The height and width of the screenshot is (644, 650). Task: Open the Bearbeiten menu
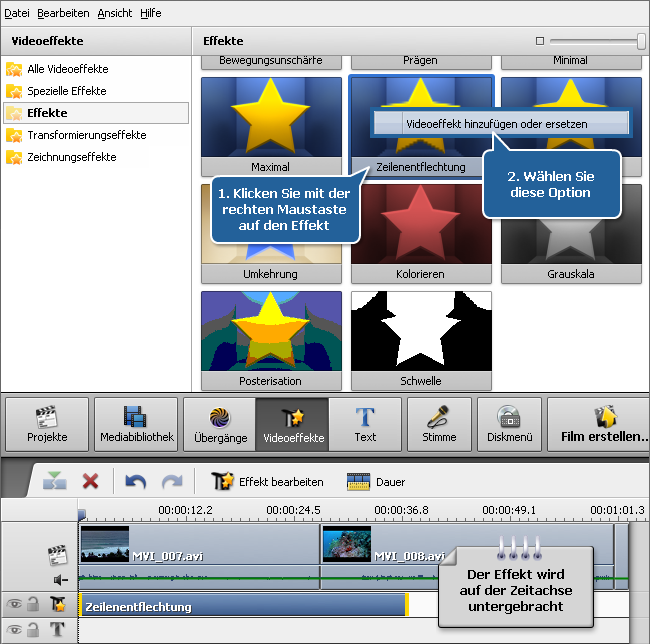coord(63,13)
